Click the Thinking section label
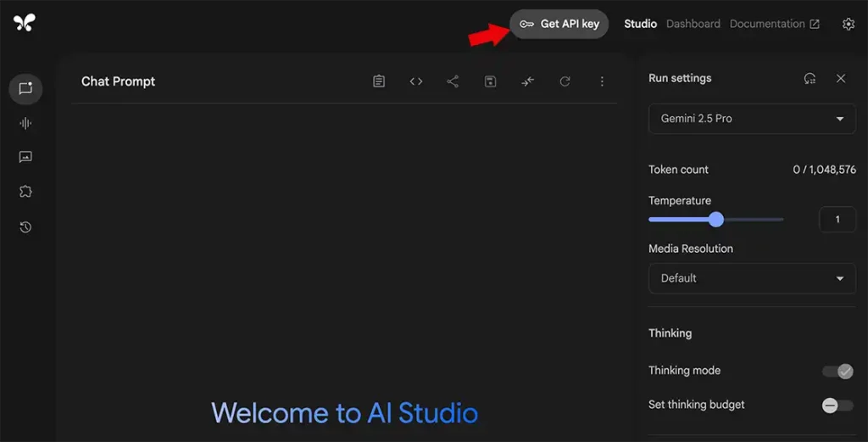Image resolution: width=868 pixels, height=442 pixels. [x=670, y=333]
